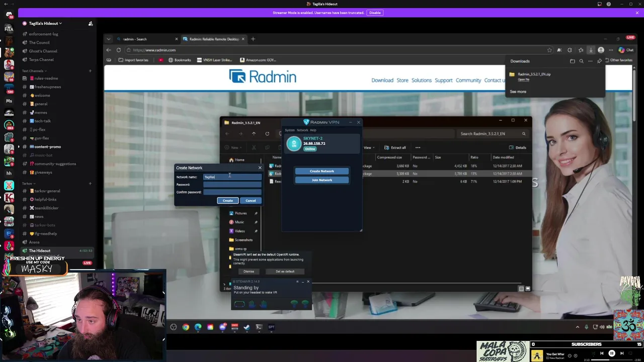Click Download in Radmin site navigation
The width and height of the screenshot is (644, 362).
coord(382,80)
